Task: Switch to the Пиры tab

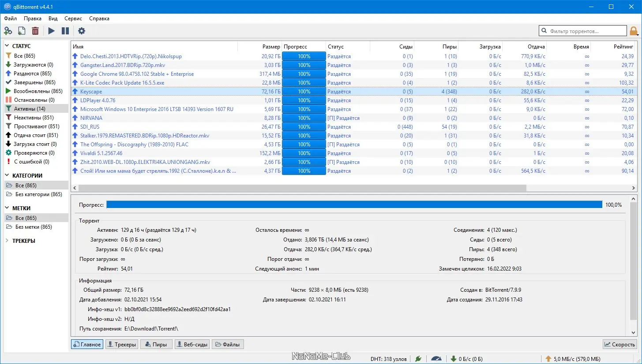Action: coord(156,344)
